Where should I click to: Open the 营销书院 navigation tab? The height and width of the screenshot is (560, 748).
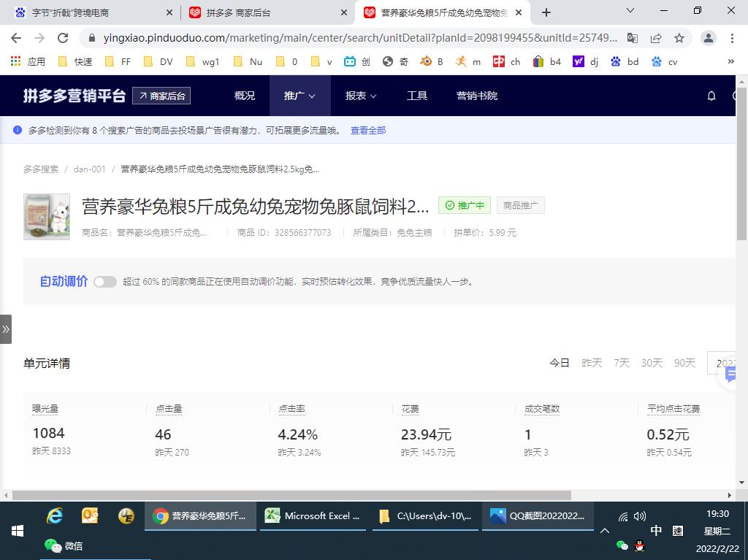[x=476, y=96]
